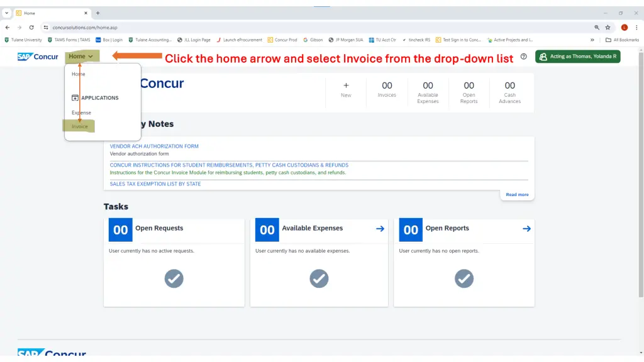Open Tulane Accounting bookmark

pyautogui.click(x=150, y=40)
